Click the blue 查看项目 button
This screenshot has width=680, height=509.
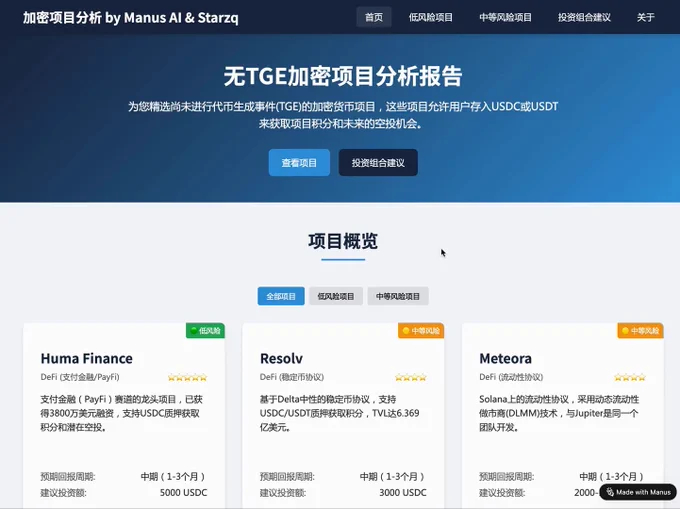tap(299, 163)
